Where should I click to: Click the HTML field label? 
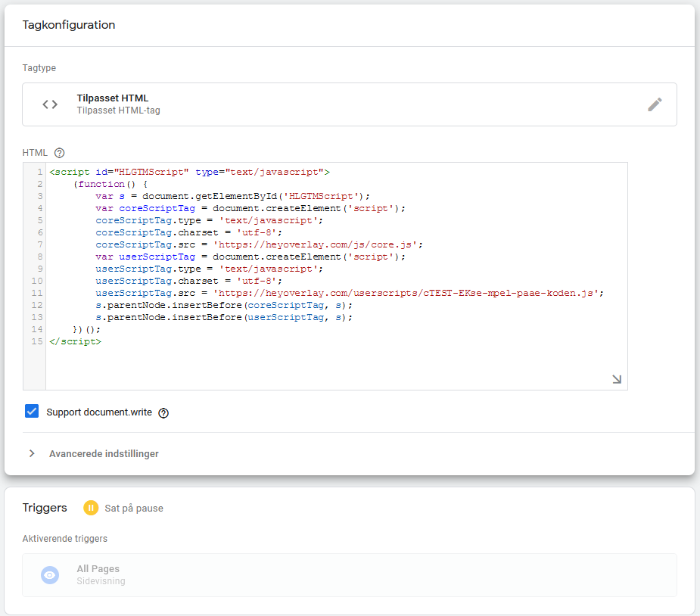[35, 153]
